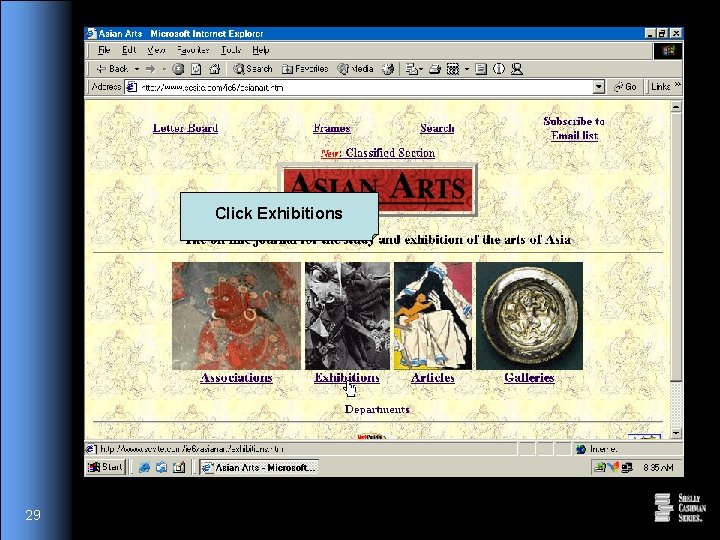Click the circled-i Research toolbar icon

tap(499, 69)
